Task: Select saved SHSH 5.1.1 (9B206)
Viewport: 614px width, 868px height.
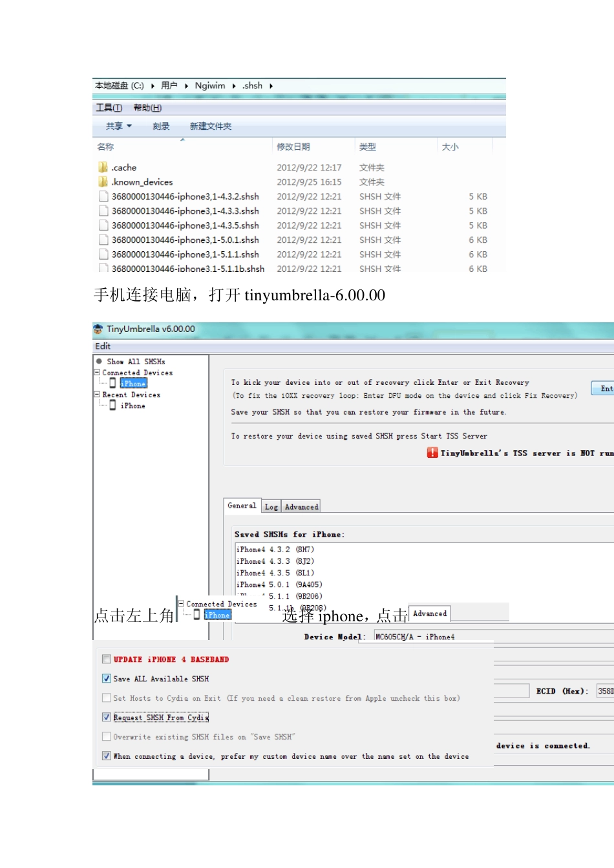Action: click(x=295, y=596)
